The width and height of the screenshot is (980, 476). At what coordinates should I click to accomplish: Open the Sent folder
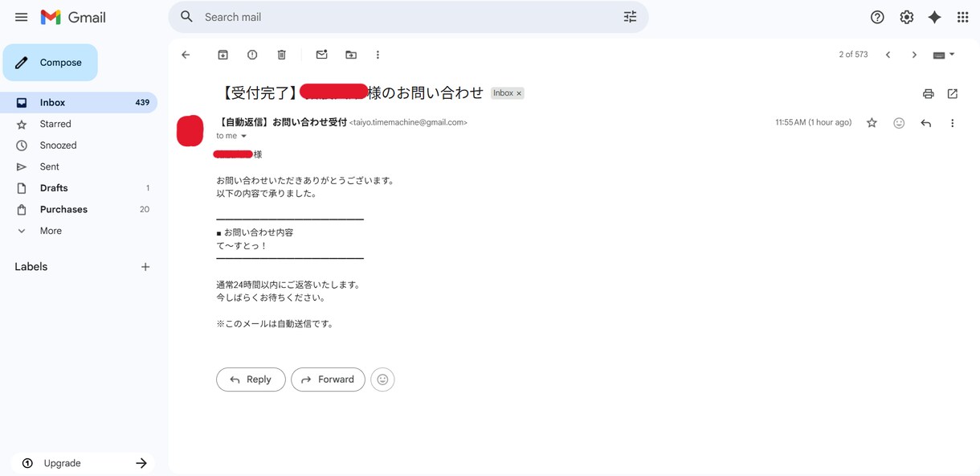[x=80, y=166]
